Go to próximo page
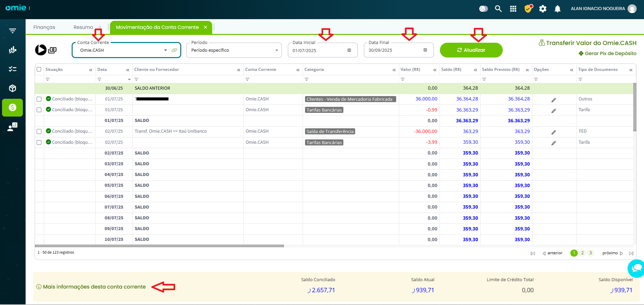This screenshot has height=305, width=644. 612,253
